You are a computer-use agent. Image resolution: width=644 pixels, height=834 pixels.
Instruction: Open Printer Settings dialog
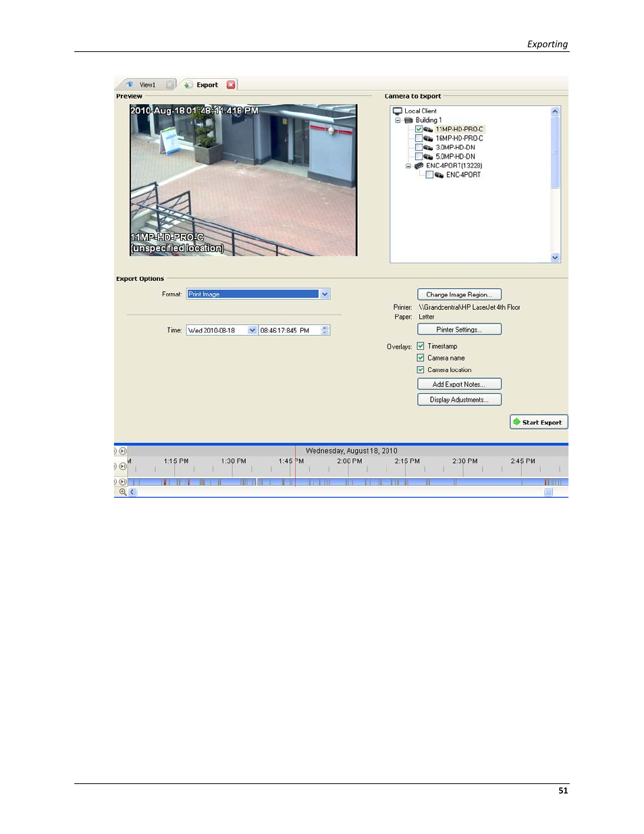pos(459,329)
